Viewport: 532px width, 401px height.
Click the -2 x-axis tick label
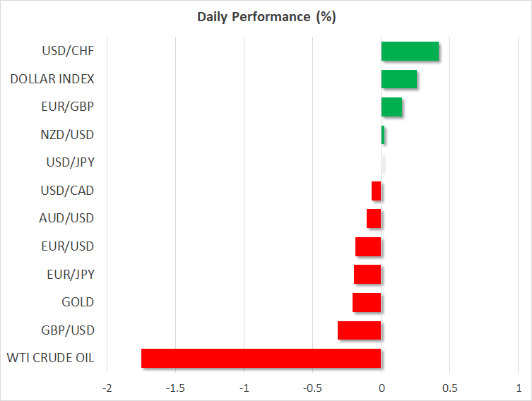107,388
